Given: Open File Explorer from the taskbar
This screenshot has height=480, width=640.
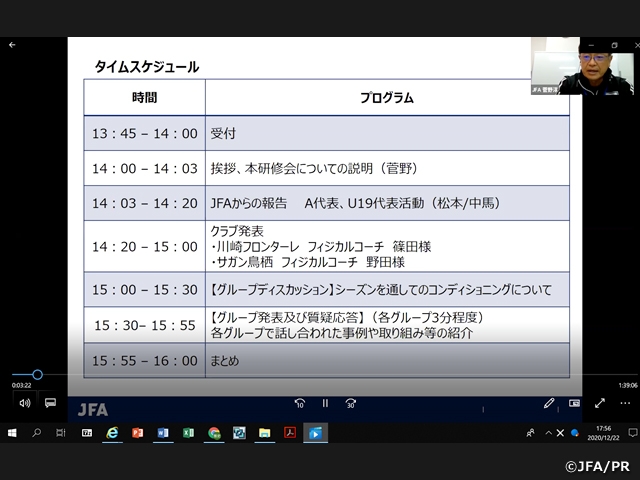Looking at the screenshot, I should (x=264, y=433).
